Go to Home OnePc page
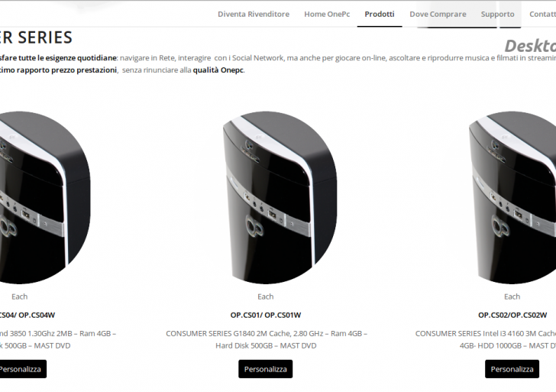This screenshot has width=556, height=392. point(327,15)
